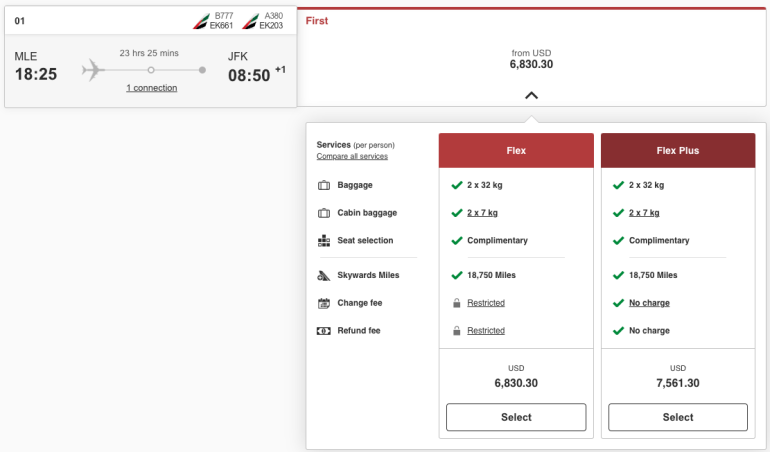Click the Skywards Miles icon
770x452 pixels.
pyautogui.click(x=324, y=275)
